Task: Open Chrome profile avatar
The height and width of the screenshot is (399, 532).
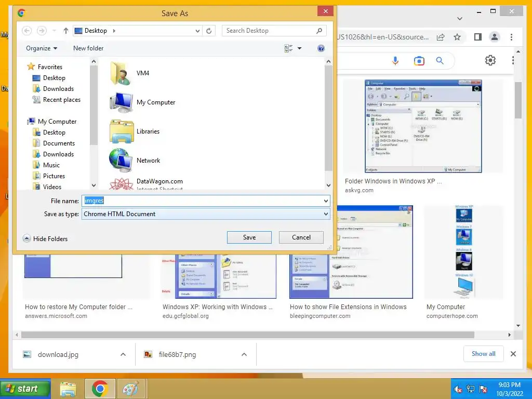Action: coord(495,37)
